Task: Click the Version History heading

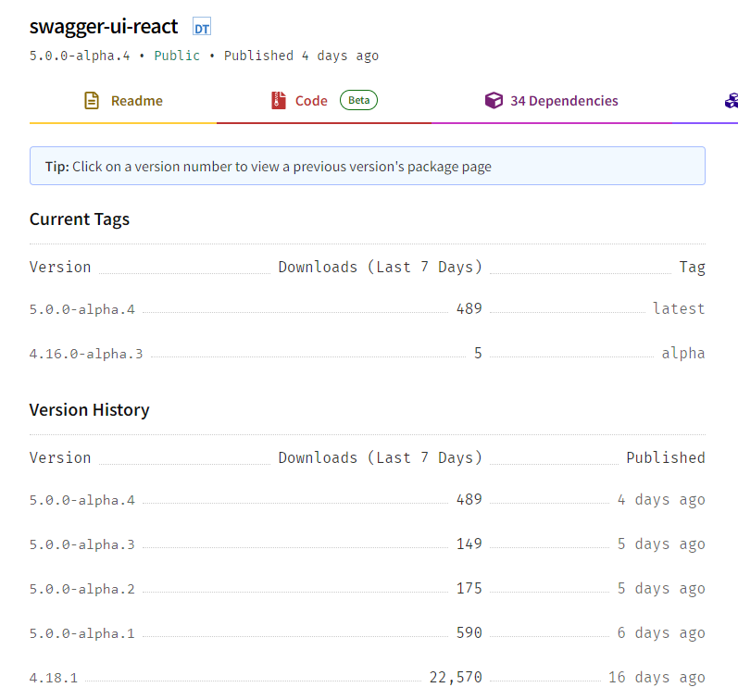Action: 90,409
